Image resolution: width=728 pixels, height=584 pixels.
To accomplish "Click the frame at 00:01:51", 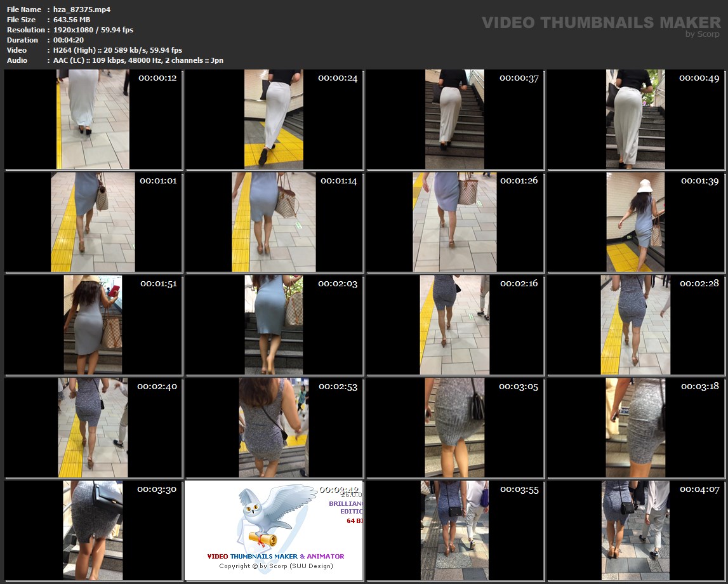I will (93, 325).
